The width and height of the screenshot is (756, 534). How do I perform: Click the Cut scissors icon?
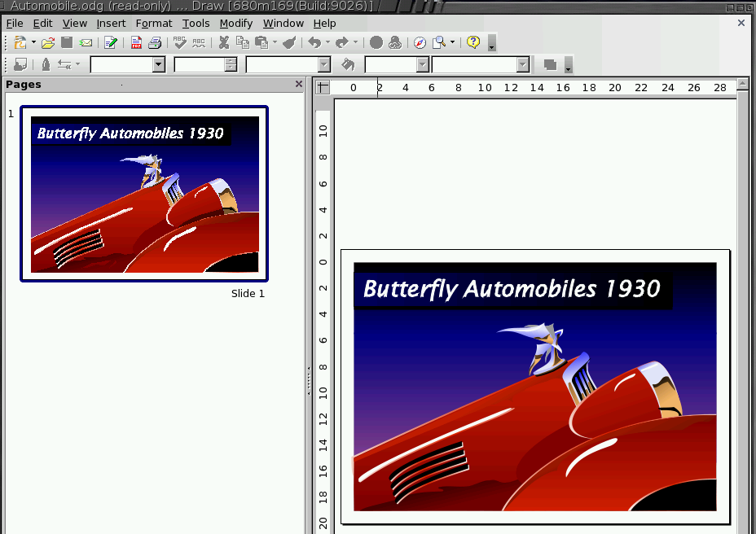tap(224, 42)
